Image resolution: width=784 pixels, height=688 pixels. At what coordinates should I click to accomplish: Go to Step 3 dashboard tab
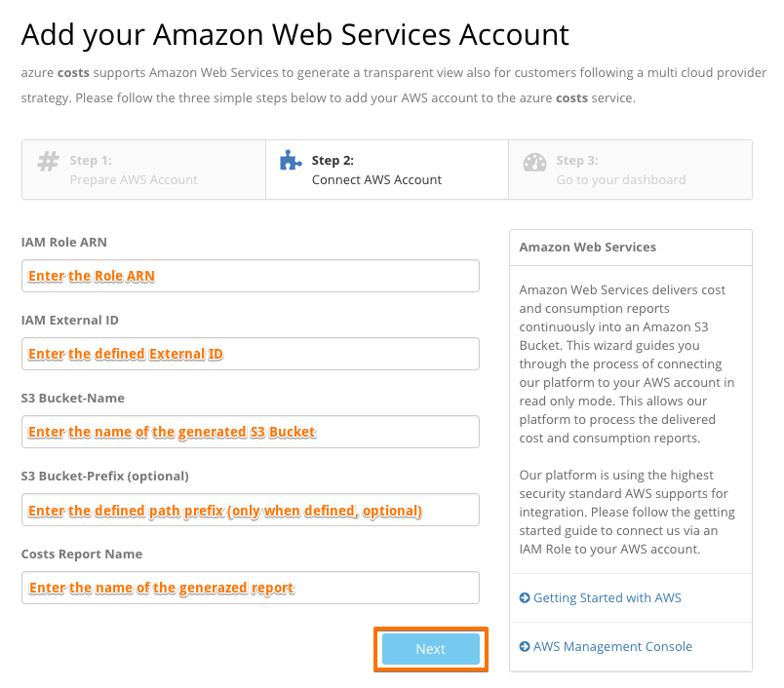click(x=630, y=170)
